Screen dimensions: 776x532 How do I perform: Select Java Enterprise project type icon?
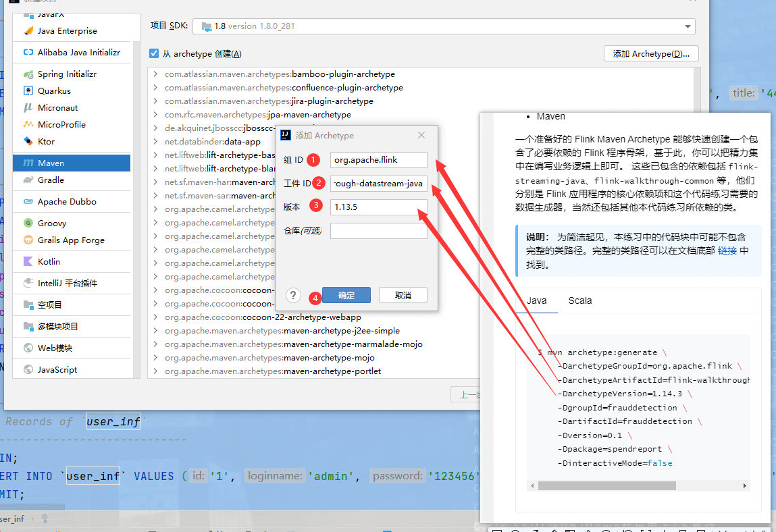(x=28, y=30)
